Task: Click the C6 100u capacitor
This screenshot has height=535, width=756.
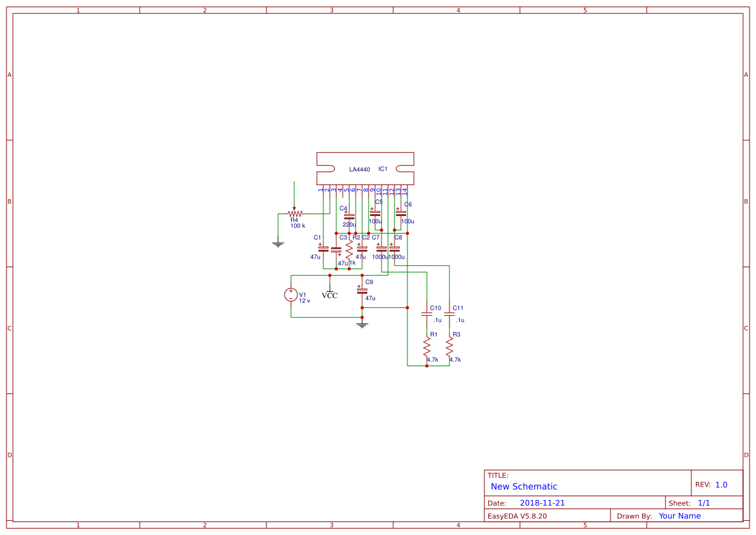Action: [x=401, y=213]
